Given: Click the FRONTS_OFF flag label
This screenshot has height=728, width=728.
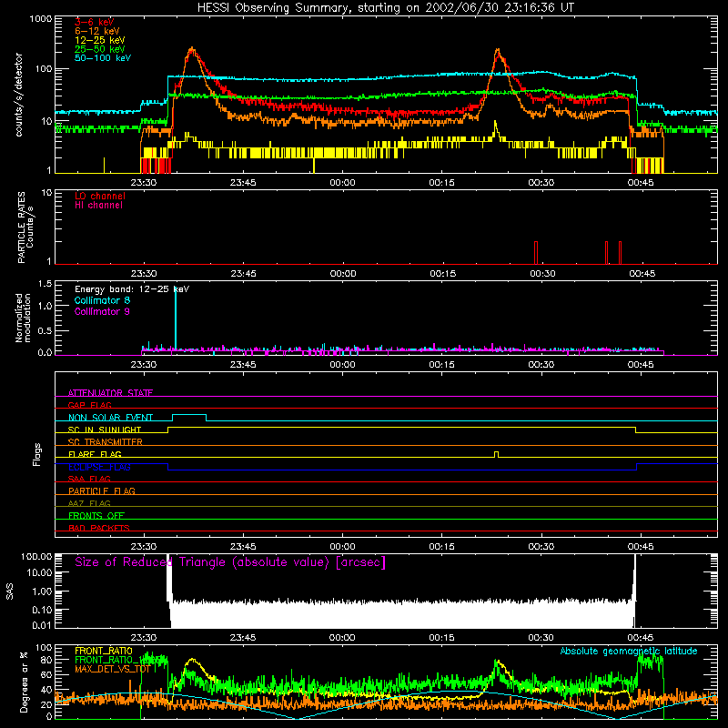Looking at the screenshot, I should point(96,515).
